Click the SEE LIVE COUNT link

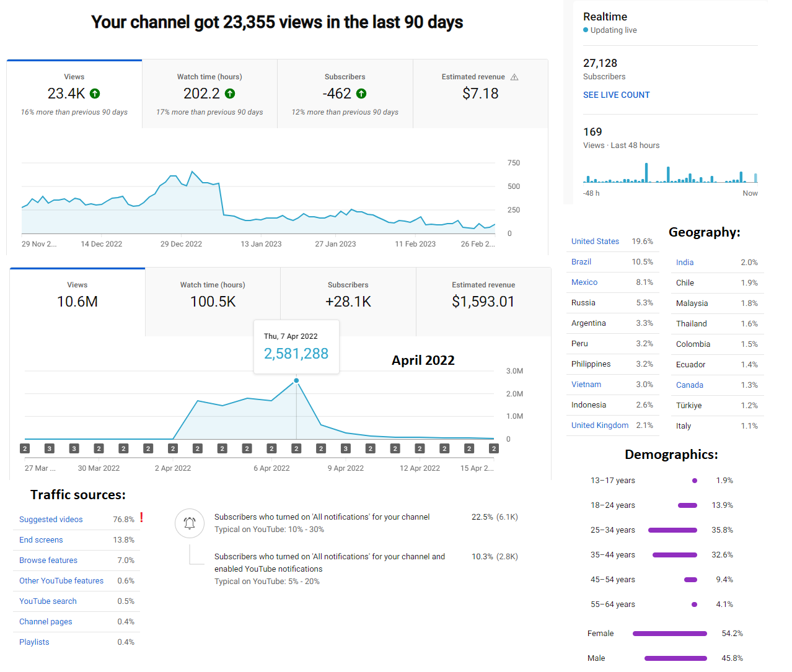point(617,95)
